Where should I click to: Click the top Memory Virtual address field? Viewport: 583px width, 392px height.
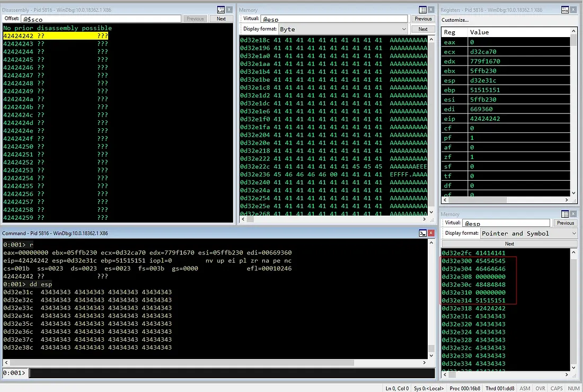tap(334, 19)
